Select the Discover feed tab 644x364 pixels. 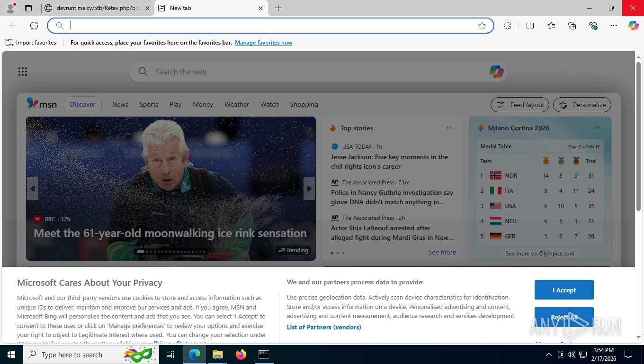point(83,104)
